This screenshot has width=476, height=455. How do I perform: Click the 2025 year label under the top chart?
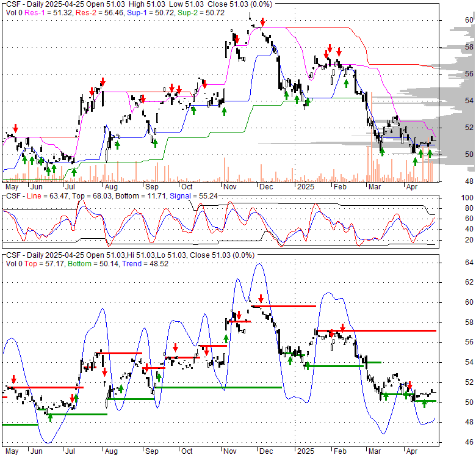pyautogui.click(x=305, y=187)
